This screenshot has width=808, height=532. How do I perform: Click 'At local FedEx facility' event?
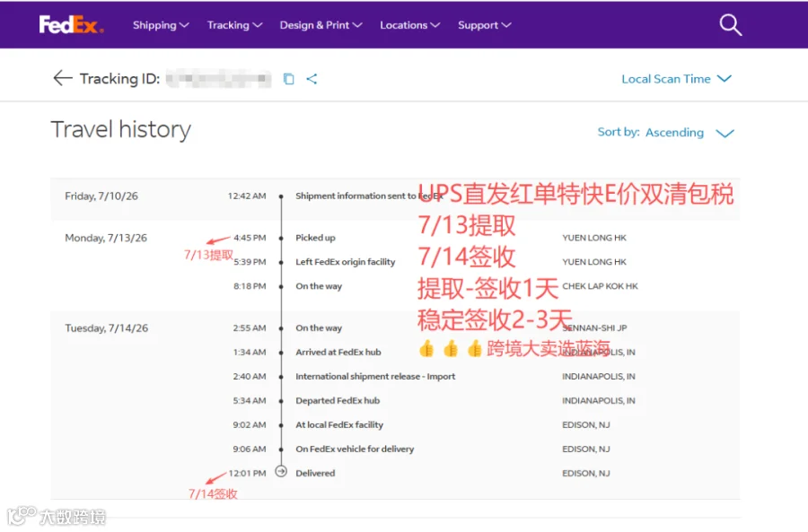pos(339,424)
